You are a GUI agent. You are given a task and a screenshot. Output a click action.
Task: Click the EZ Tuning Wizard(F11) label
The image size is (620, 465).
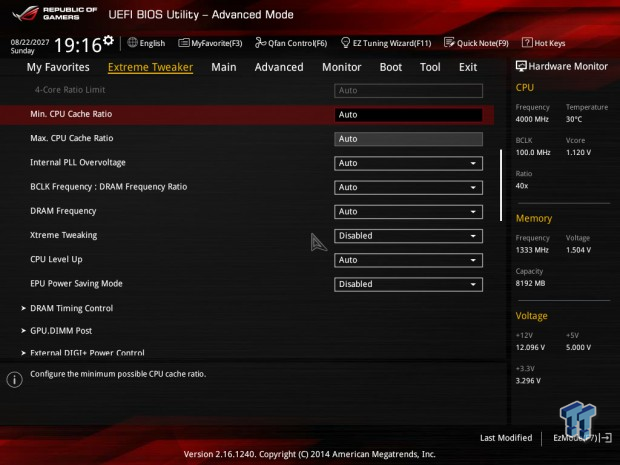coord(392,43)
